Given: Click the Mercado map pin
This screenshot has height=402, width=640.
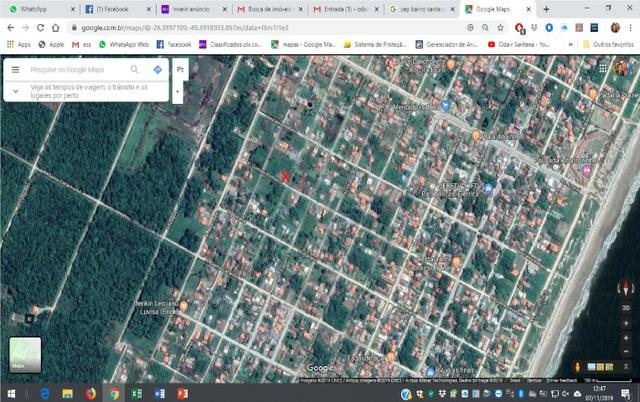Looking at the screenshot, I should point(445,106).
